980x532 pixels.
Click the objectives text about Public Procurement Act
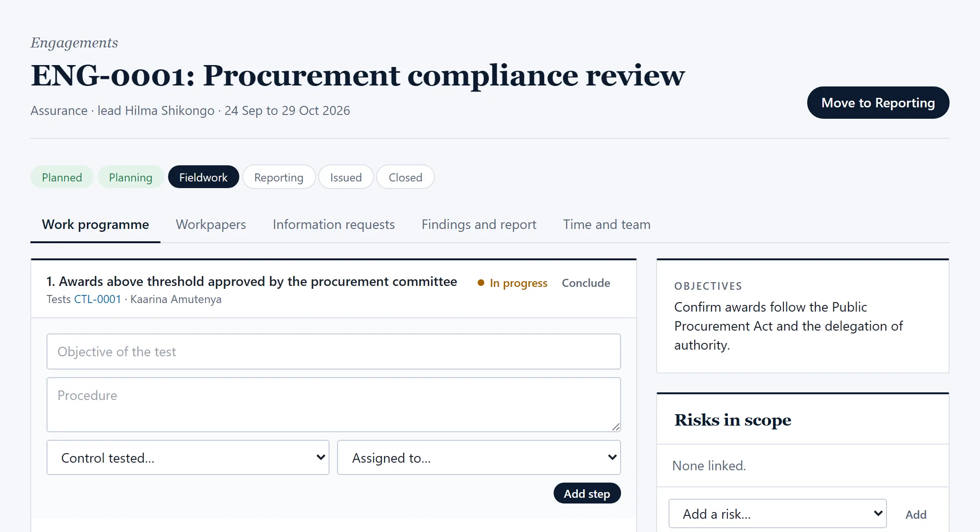[x=789, y=326]
